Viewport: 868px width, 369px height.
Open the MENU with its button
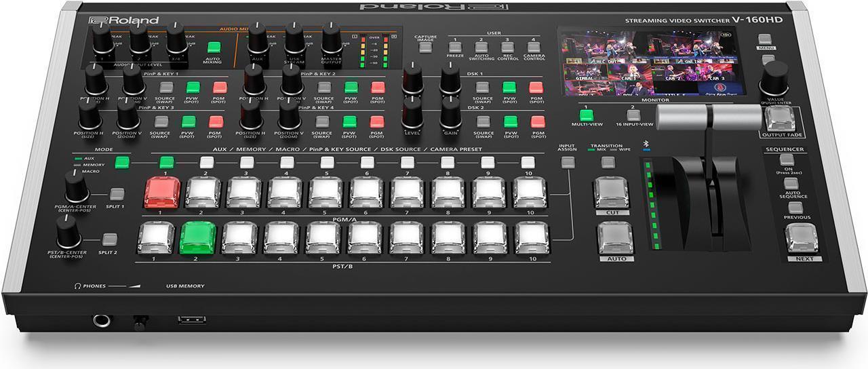tap(766, 40)
